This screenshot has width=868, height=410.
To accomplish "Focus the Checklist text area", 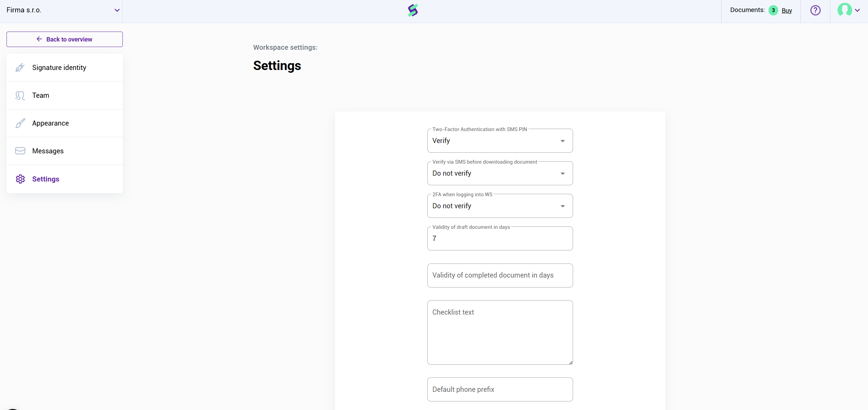I will (500, 333).
